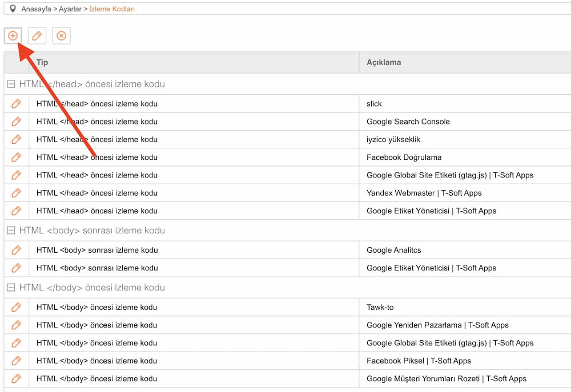Collapse the HTML </body> öncesi izleme kodu section
Viewport: 571px width, 392px height.
click(10, 288)
